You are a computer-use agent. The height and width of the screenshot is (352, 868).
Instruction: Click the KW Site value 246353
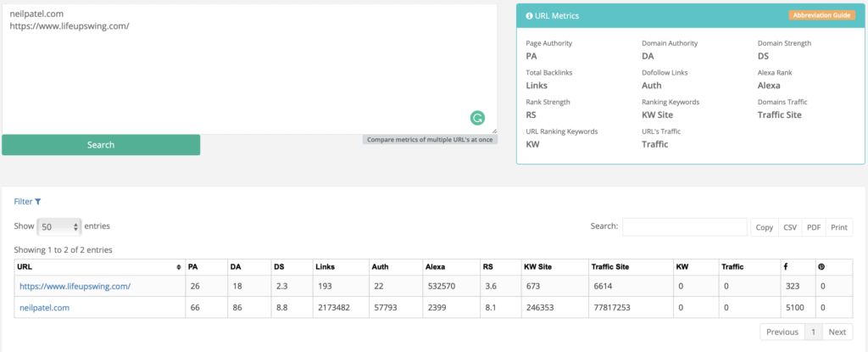click(x=540, y=308)
